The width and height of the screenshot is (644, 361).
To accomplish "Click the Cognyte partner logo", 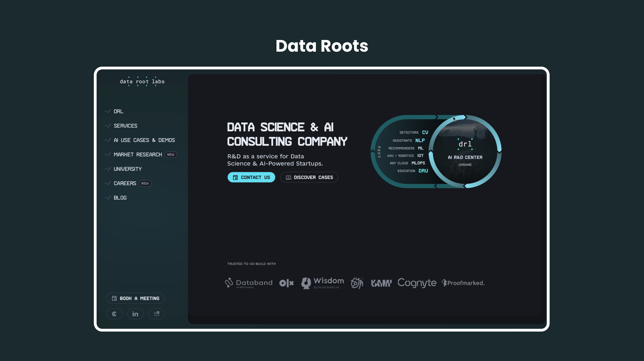I will point(416,283).
